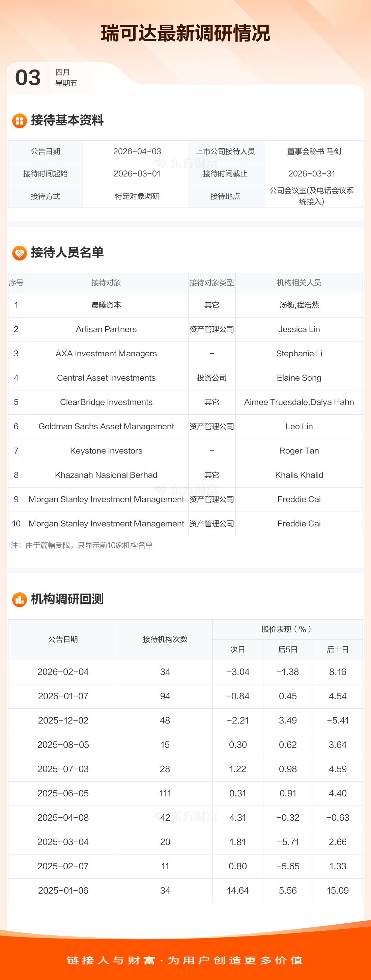Image resolution: width=371 pixels, height=980 pixels.
Task: Click the start date 2026-03-01
Action: [x=137, y=174]
